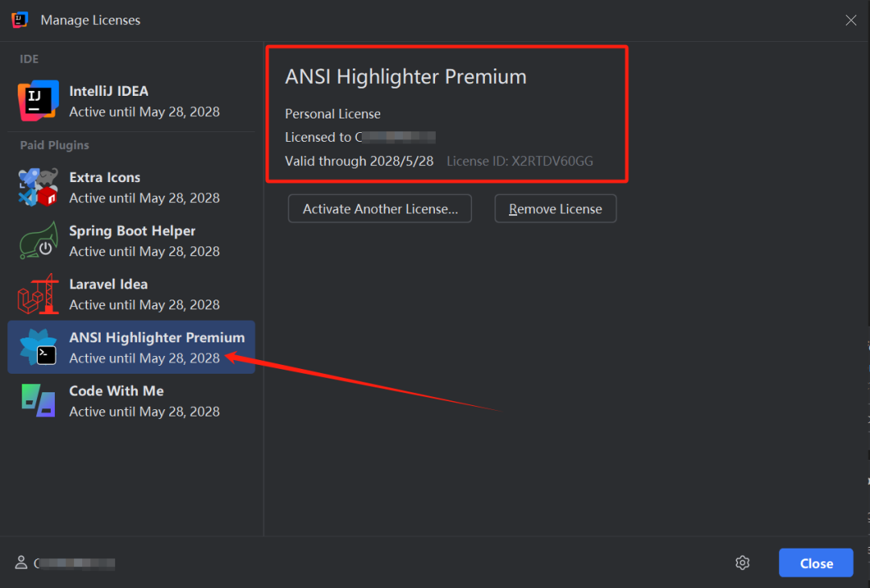The width and height of the screenshot is (870, 588).
Task: Open settings via the gear icon
Action: point(743,563)
